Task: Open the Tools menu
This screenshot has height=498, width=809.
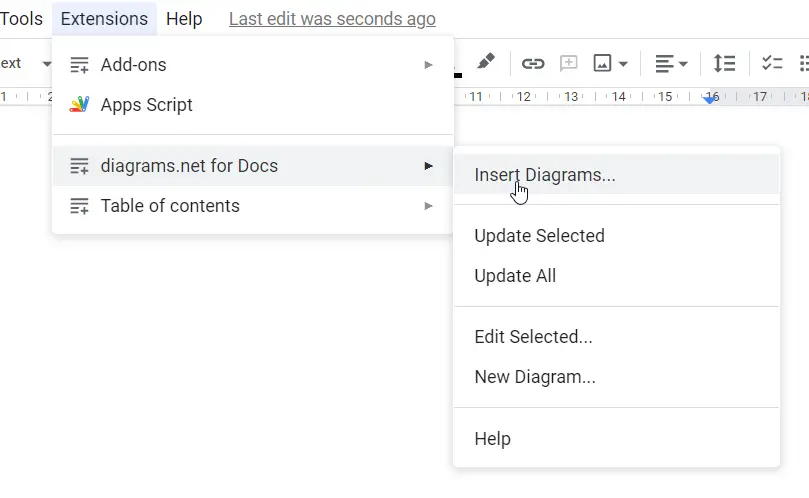Action: coord(21,19)
